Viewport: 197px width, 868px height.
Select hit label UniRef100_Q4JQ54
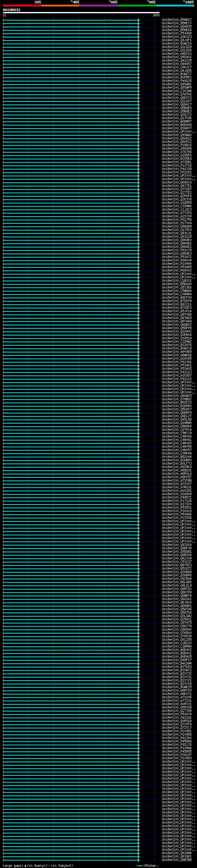177,71
